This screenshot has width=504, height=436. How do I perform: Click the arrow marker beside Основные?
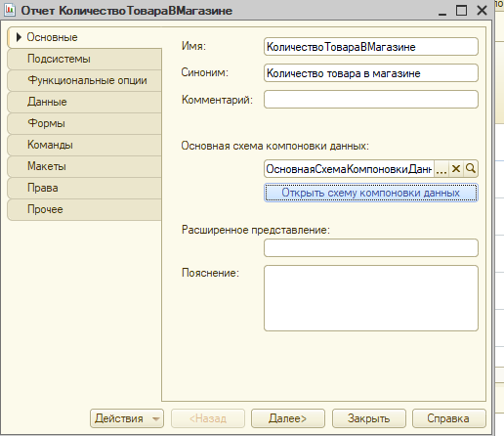(x=19, y=37)
